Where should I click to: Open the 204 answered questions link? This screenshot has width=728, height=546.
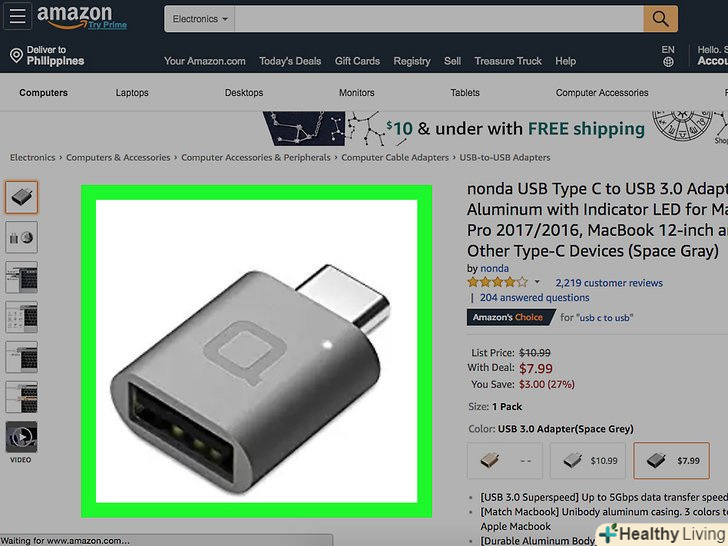(x=534, y=298)
